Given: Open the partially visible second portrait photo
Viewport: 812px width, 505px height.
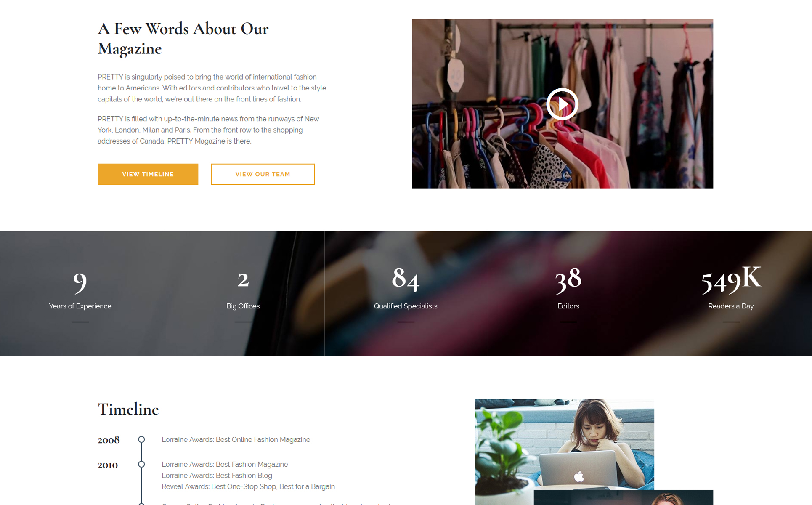Looking at the screenshot, I should tap(624, 497).
